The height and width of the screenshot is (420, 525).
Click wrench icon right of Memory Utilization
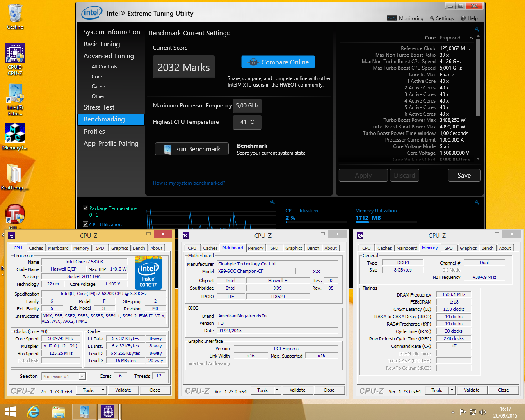coord(477,202)
